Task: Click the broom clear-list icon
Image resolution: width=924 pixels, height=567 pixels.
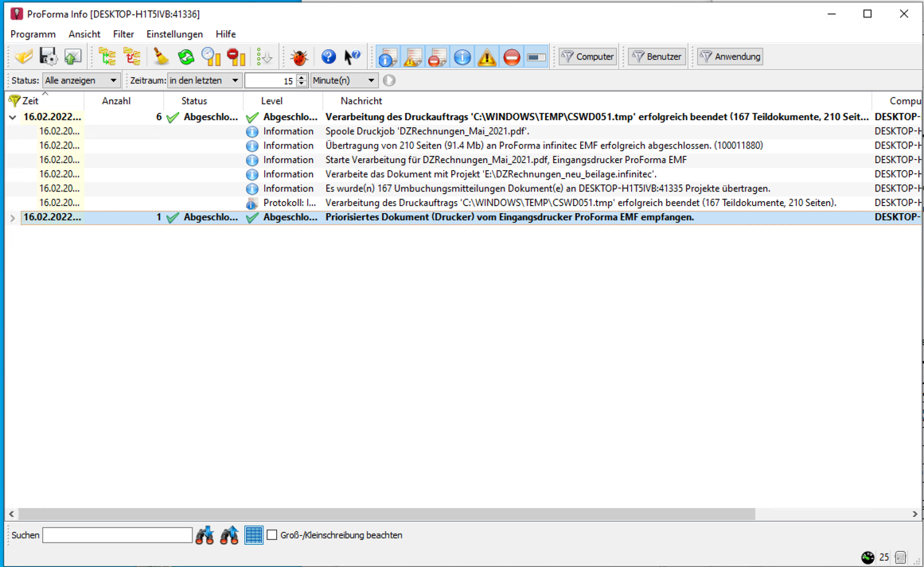Action: (161, 56)
